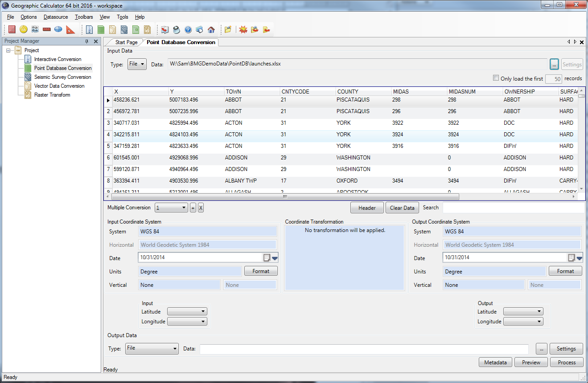Screen dimensions: 588x383
Task: Click the home Start Page toolbar icon
Action: pos(211,29)
